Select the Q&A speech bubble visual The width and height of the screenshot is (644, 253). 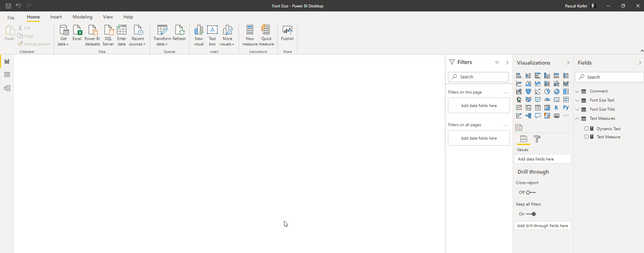(538, 116)
